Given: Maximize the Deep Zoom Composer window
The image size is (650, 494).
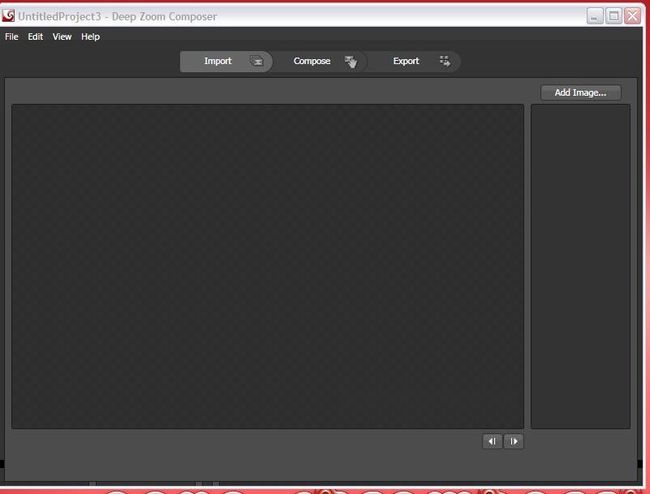Looking at the screenshot, I should tap(614, 16).
